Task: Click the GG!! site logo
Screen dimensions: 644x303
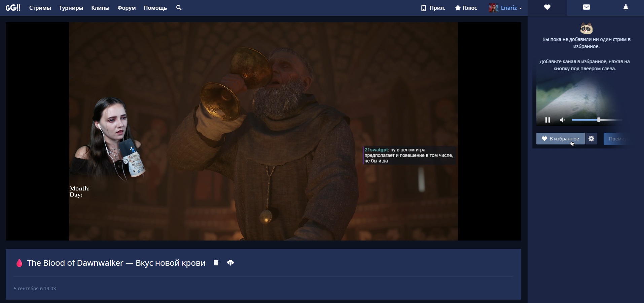Action: (x=13, y=8)
